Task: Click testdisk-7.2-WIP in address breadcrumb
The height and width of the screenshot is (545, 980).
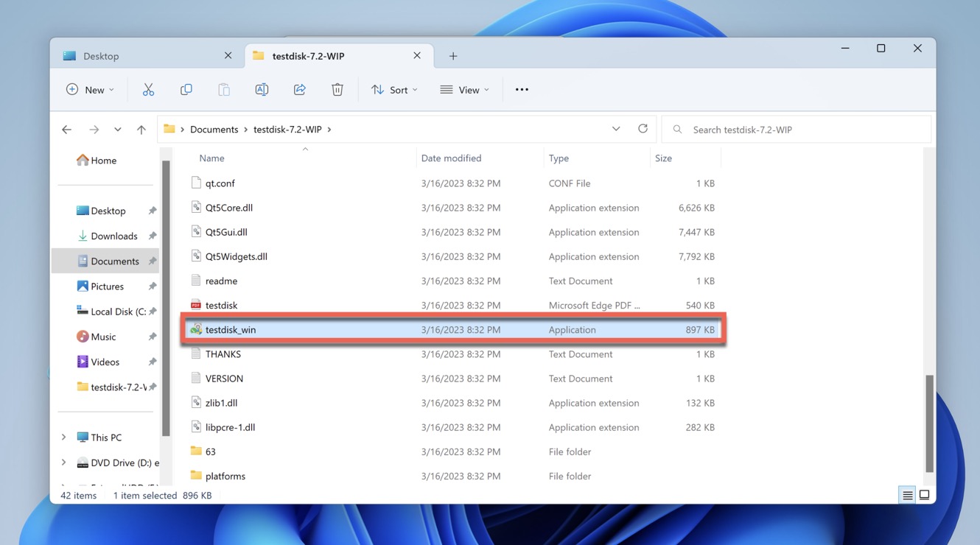Action: [x=287, y=130]
